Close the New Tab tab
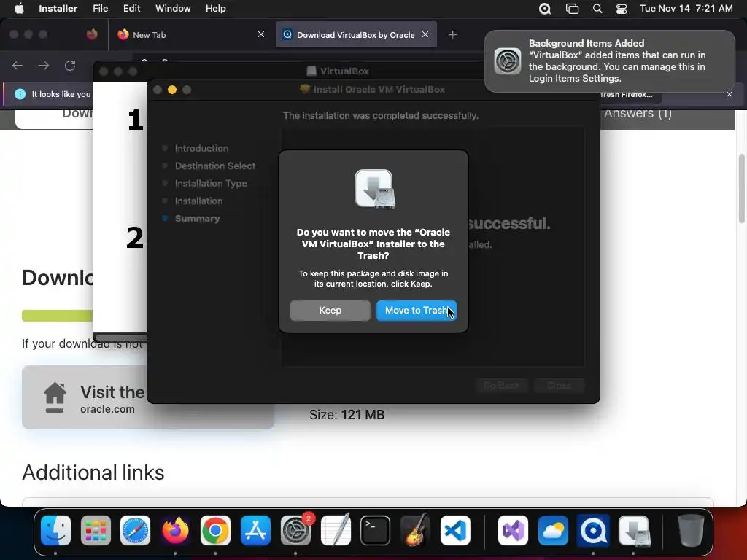This screenshot has width=747, height=560. point(261,34)
